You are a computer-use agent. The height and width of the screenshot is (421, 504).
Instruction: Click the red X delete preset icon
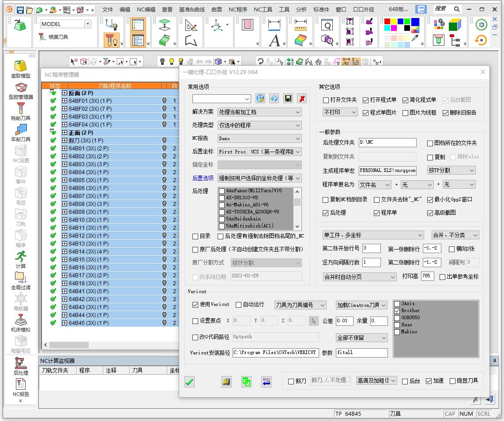click(302, 98)
